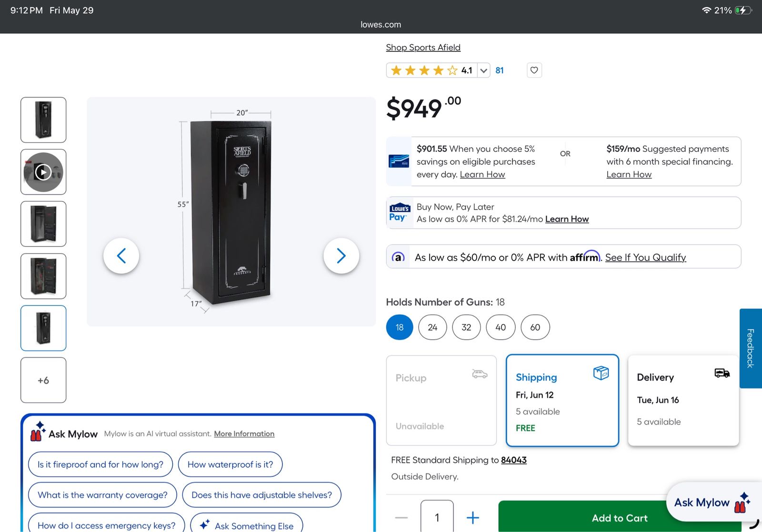762x532 pixels.
Task: Save item with the heart icon
Action: pyautogui.click(x=534, y=70)
